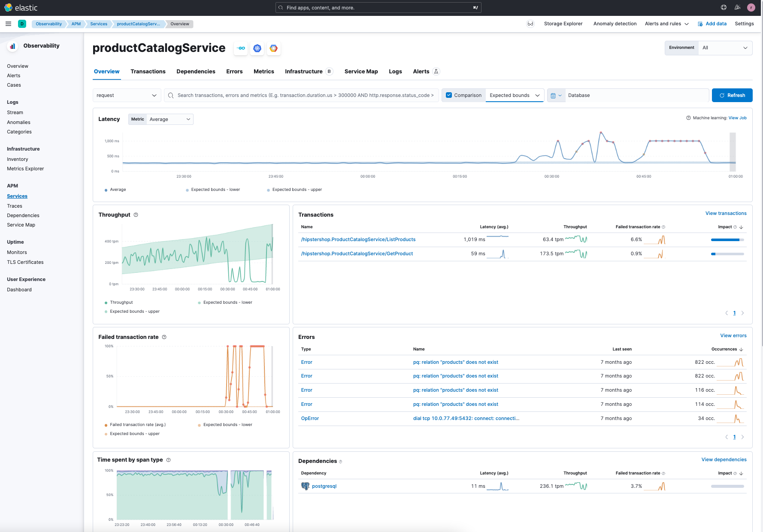The image size is (763, 532).
Task: Open the calendar date quick menu
Action: click(556, 95)
